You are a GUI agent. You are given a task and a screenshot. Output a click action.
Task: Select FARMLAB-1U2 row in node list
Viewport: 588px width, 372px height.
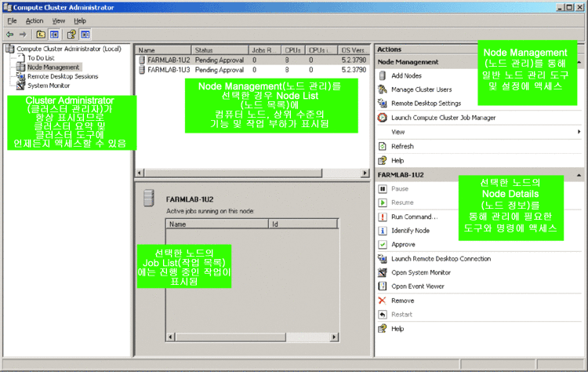pyautogui.click(x=252, y=60)
